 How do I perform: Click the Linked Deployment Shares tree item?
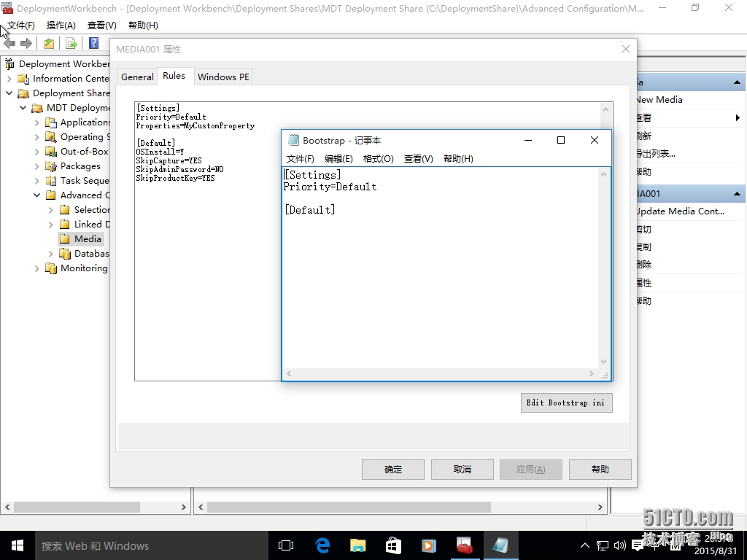(x=92, y=225)
